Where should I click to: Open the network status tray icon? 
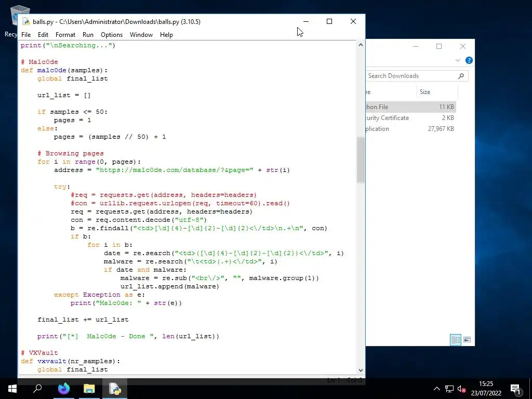[x=449, y=389]
